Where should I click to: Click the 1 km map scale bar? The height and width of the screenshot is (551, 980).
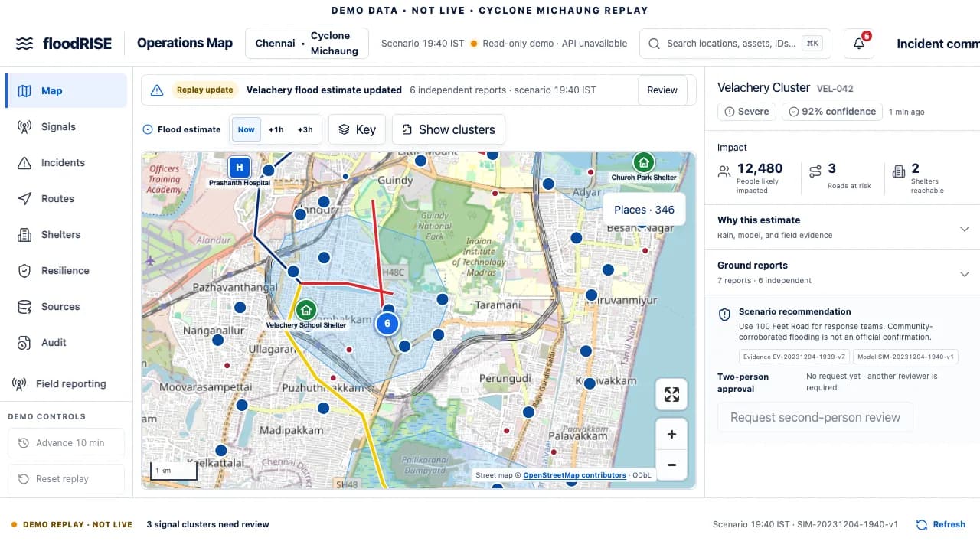174,471
